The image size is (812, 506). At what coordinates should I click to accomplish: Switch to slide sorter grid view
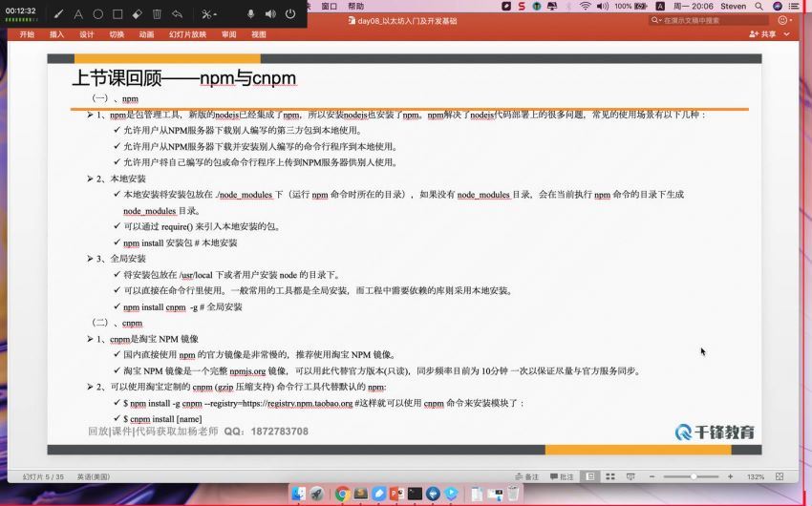tap(609, 476)
